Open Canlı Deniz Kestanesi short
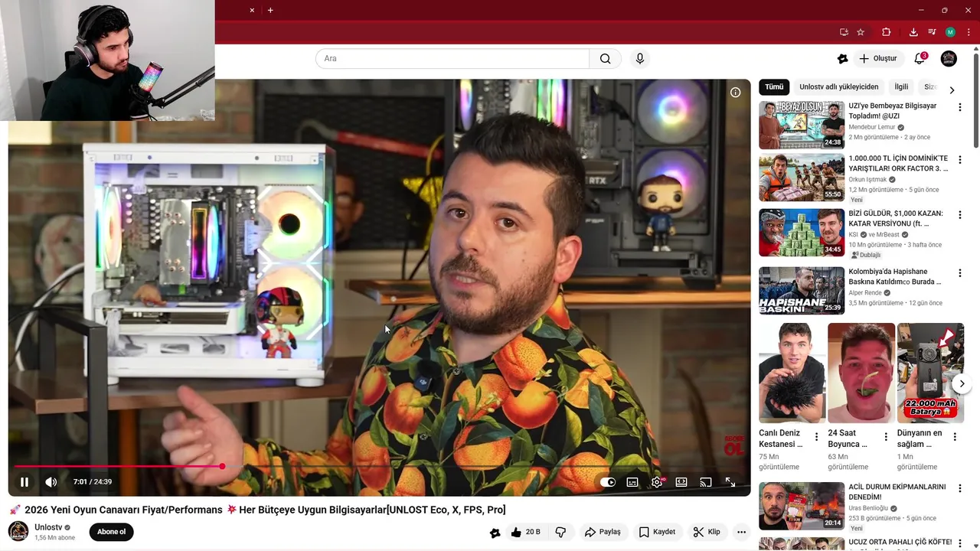 [x=792, y=373]
